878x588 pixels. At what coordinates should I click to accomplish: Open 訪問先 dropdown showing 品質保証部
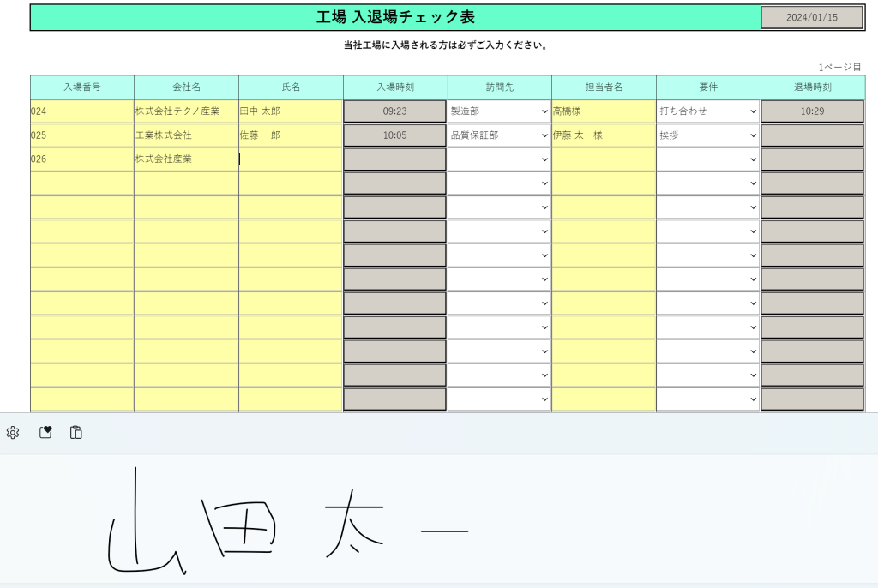pos(499,135)
